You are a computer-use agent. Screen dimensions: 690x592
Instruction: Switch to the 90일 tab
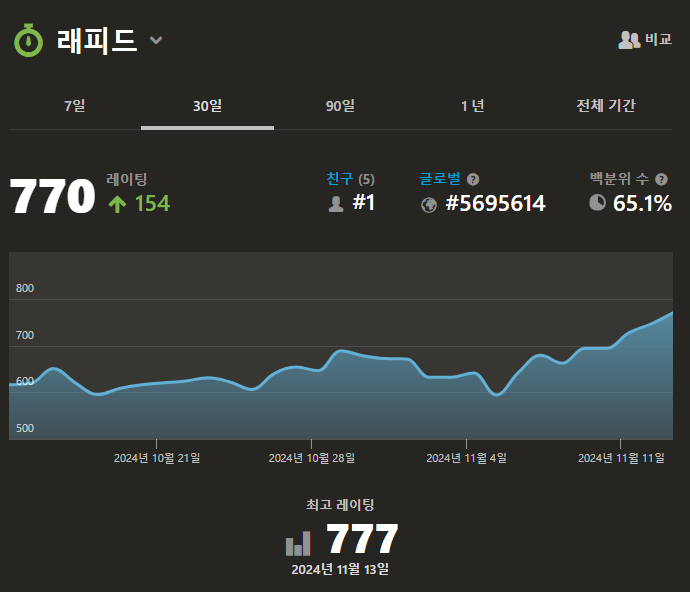[340, 106]
